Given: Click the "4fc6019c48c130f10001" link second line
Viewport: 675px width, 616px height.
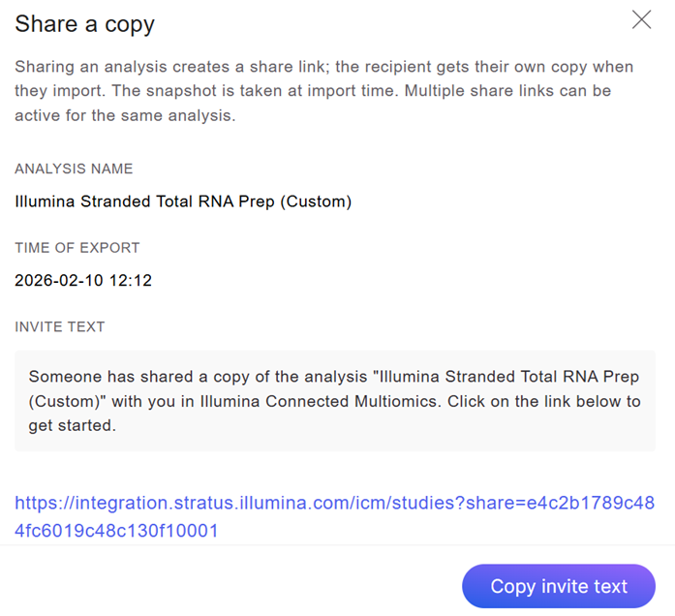Looking at the screenshot, I should (x=116, y=530).
